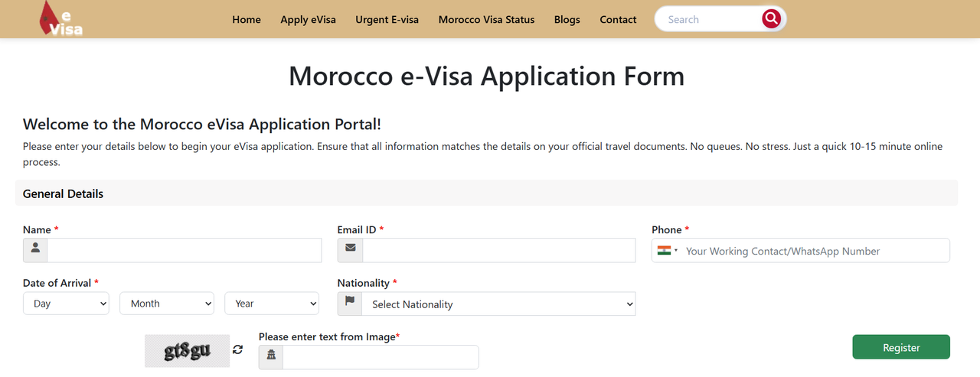The height and width of the screenshot is (377, 980).
Task: Open the Month dropdown for arrival date
Action: (166, 304)
